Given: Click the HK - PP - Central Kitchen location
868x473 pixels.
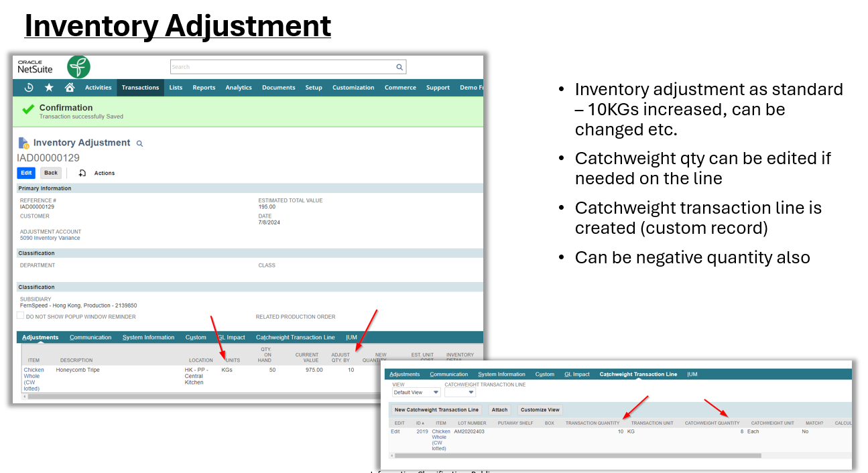Looking at the screenshot, I should pos(197,376).
